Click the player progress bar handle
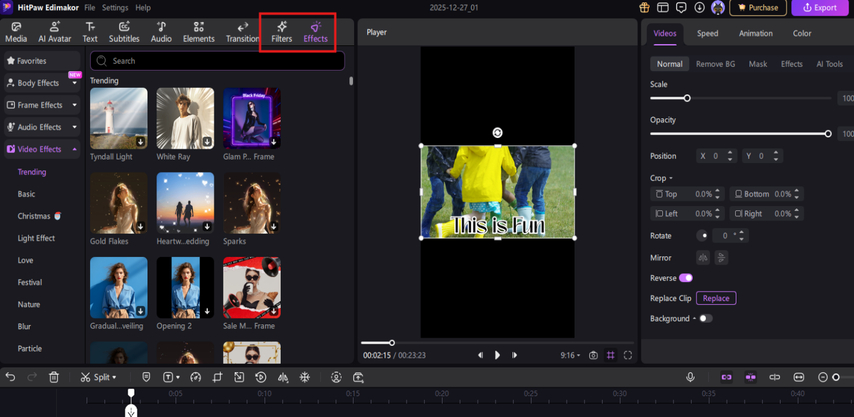The height and width of the screenshot is (417, 854). click(392, 343)
